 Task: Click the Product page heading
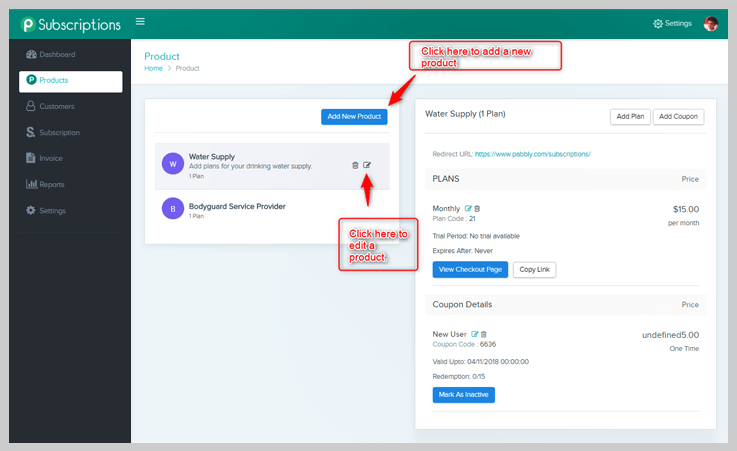point(162,56)
